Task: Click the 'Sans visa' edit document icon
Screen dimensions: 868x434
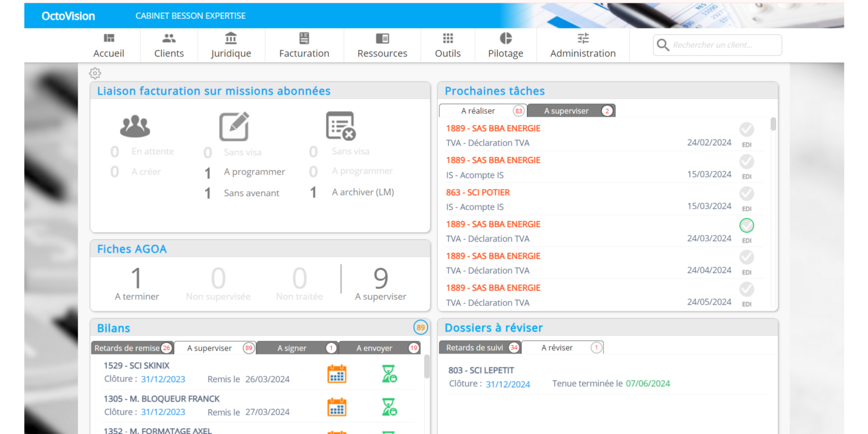Action: 234,126
